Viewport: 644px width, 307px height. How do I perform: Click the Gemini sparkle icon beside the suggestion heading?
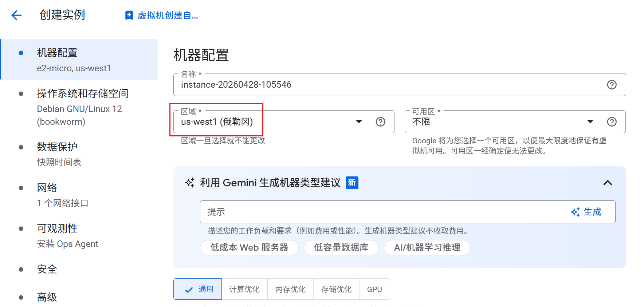click(x=190, y=183)
